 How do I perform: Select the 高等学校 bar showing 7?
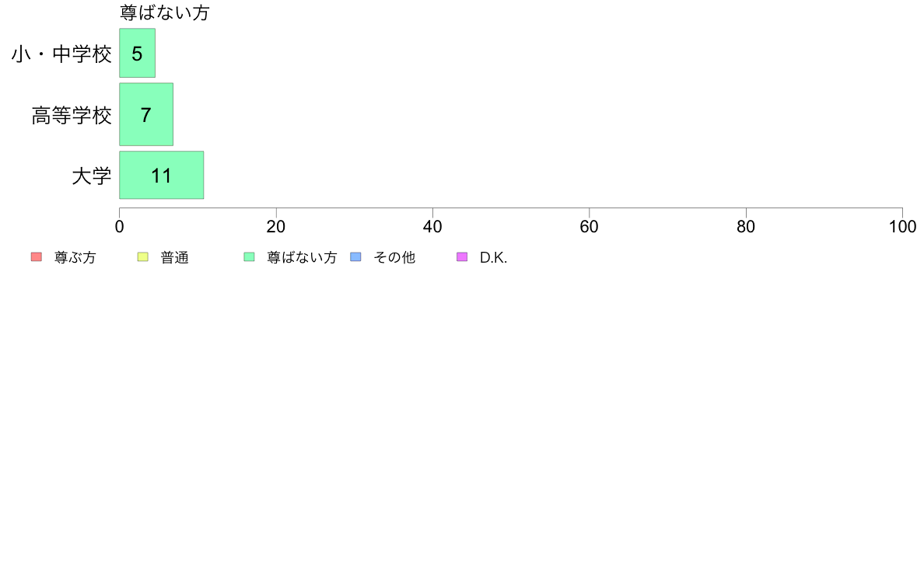coord(146,114)
